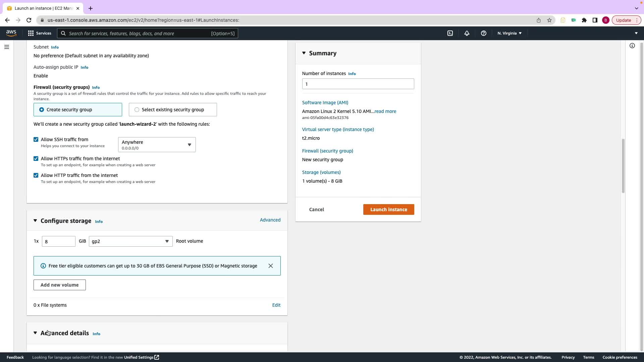
Task: Open the info panel icon at right
Action: tap(632, 46)
